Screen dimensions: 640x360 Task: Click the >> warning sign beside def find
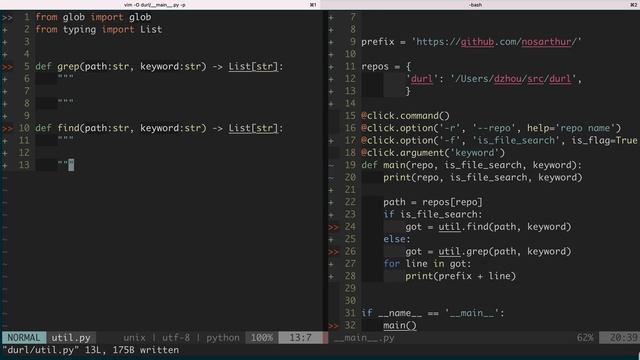pos(7,128)
